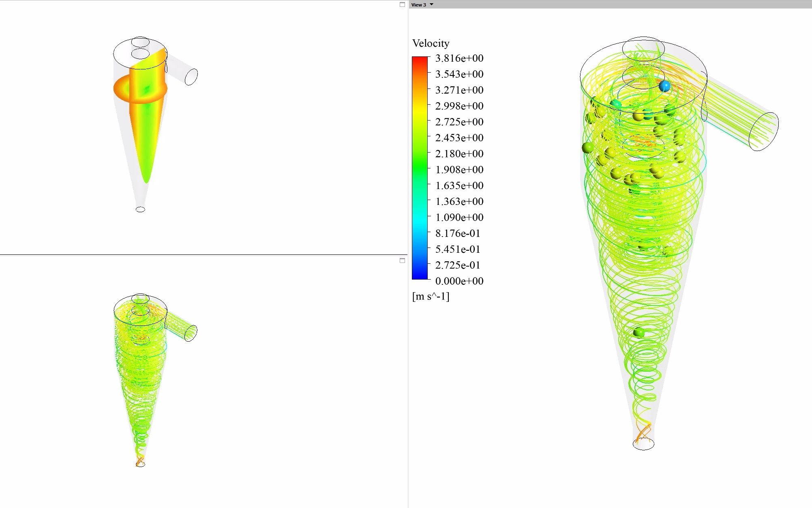The height and width of the screenshot is (508, 812).
Task: Select the lone green particle in lower cone
Action: [x=638, y=333]
